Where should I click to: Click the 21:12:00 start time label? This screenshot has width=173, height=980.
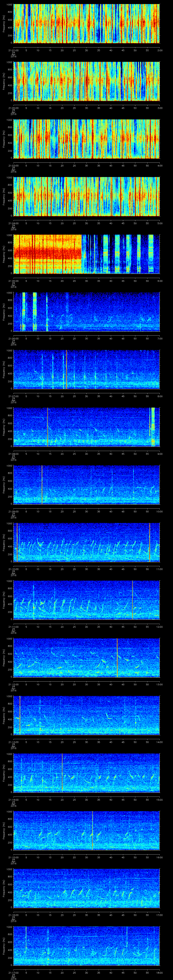click(13, 684)
